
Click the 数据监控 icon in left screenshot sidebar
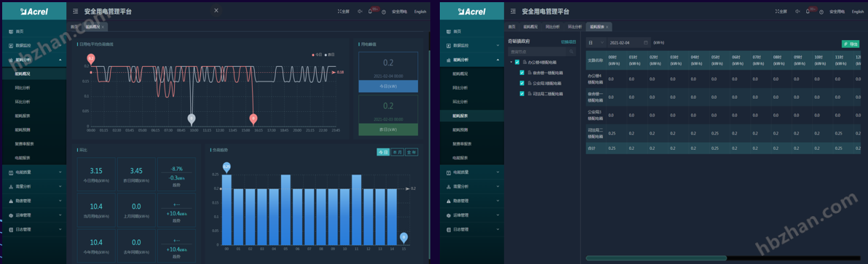click(x=10, y=45)
